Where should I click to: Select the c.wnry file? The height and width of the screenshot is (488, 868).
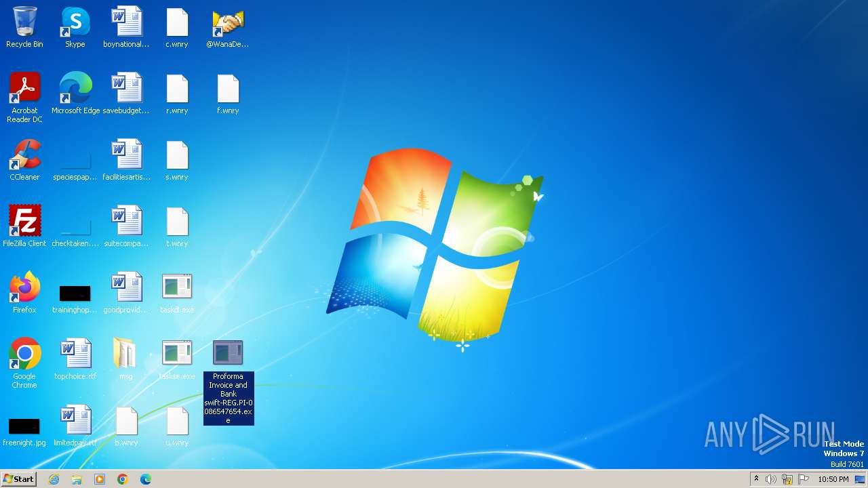(177, 27)
